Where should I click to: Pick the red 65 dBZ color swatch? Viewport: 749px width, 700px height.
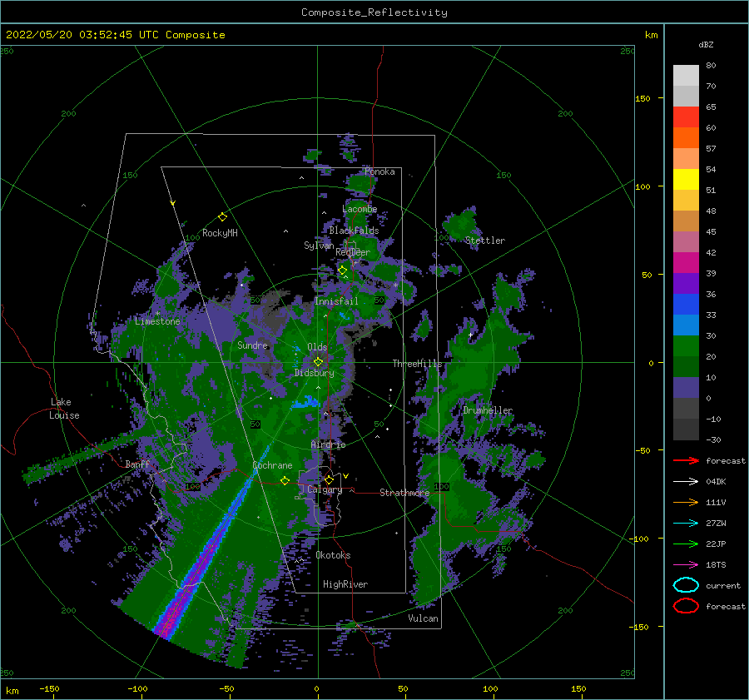(x=686, y=117)
